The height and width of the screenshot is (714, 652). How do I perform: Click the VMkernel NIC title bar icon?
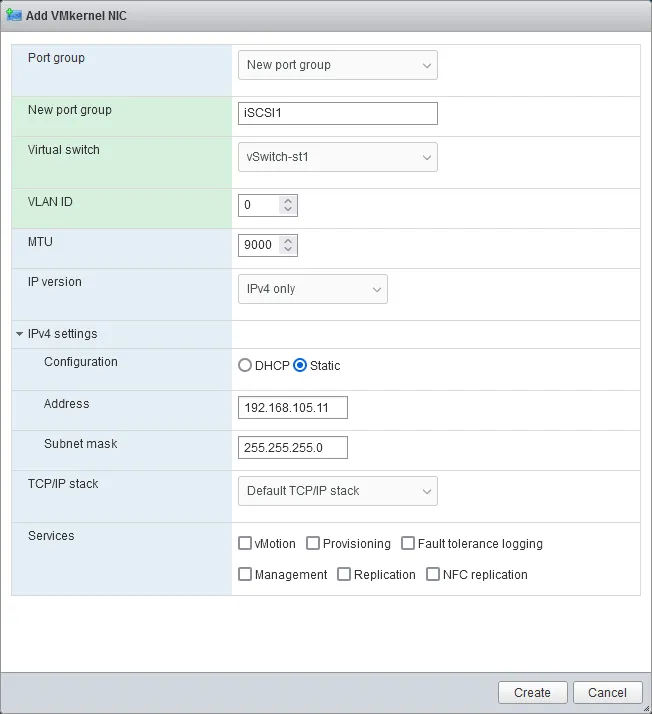click(x=14, y=16)
